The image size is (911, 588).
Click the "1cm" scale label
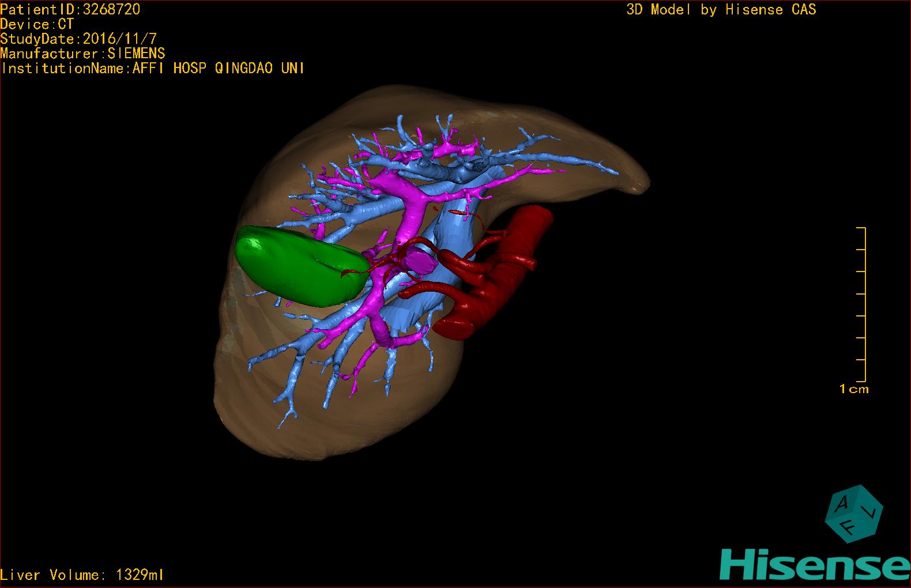[853, 389]
